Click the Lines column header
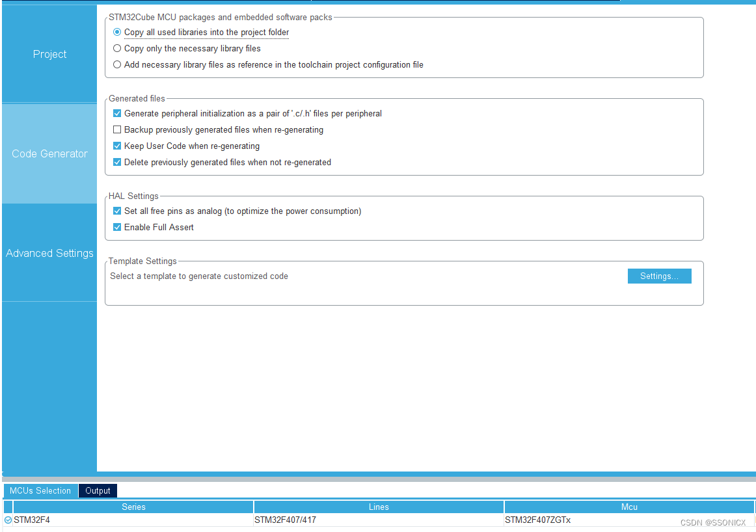Screen dimensions: 756x532 [x=379, y=507]
